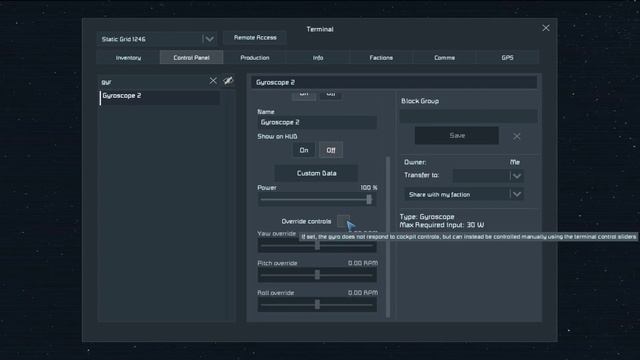
Task: Turn Show on HUD On
Action: [x=304, y=150]
